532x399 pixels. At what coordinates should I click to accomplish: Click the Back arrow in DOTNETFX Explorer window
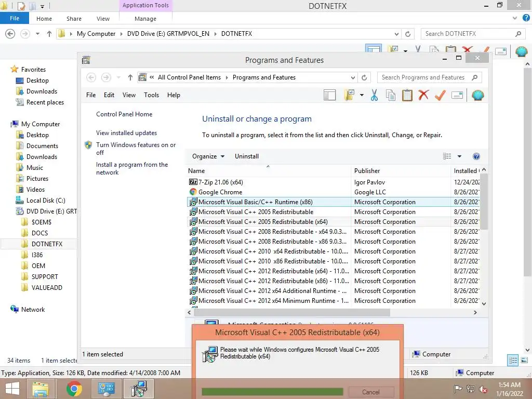10,34
